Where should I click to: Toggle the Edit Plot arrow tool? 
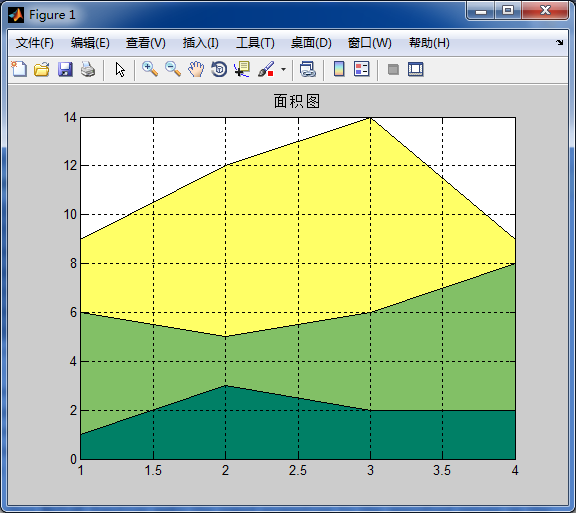pos(120,69)
